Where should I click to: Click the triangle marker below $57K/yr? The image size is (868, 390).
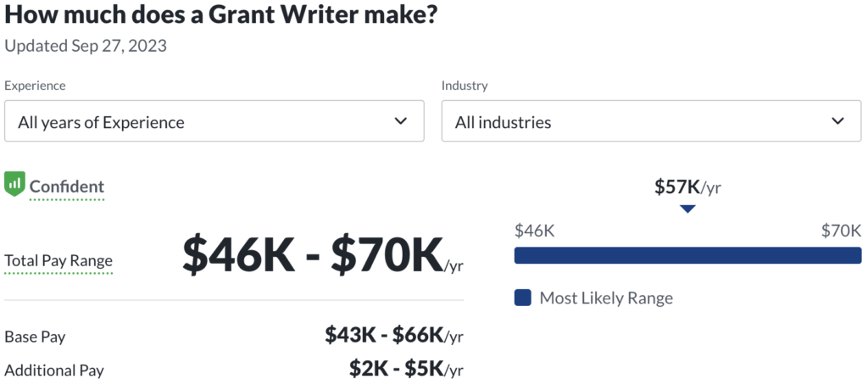(687, 209)
